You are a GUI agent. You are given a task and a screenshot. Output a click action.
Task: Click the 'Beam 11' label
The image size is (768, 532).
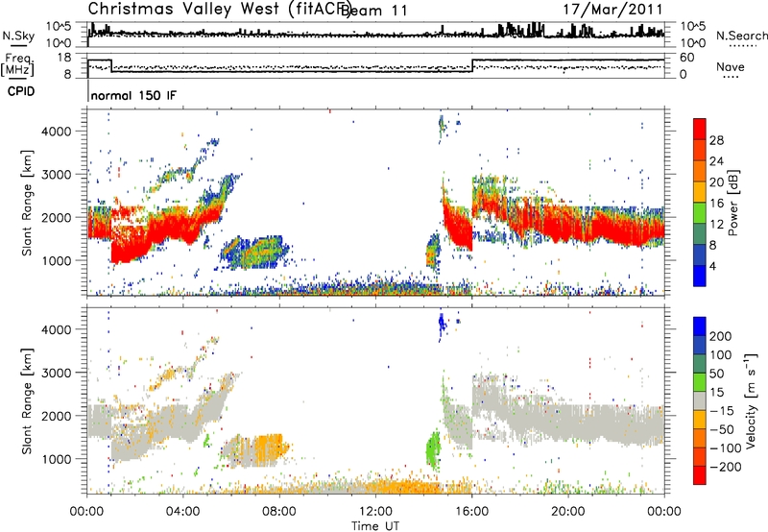point(374,11)
